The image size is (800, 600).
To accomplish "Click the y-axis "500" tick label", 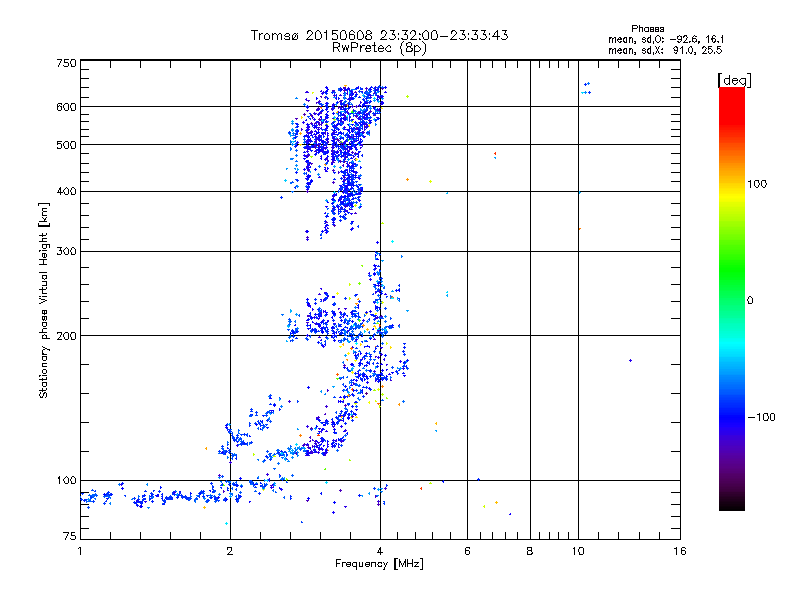I will pos(66,145).
